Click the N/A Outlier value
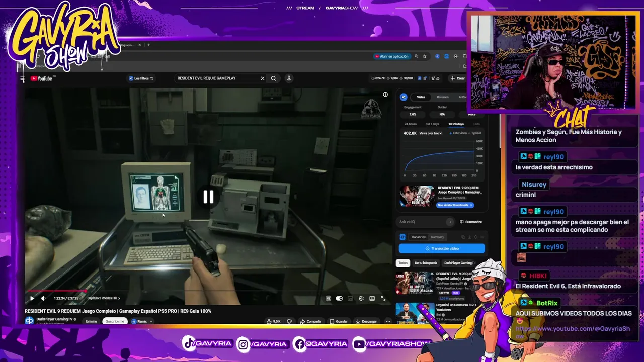This screenshot has width=644, height=362. (x=442, y=114)
